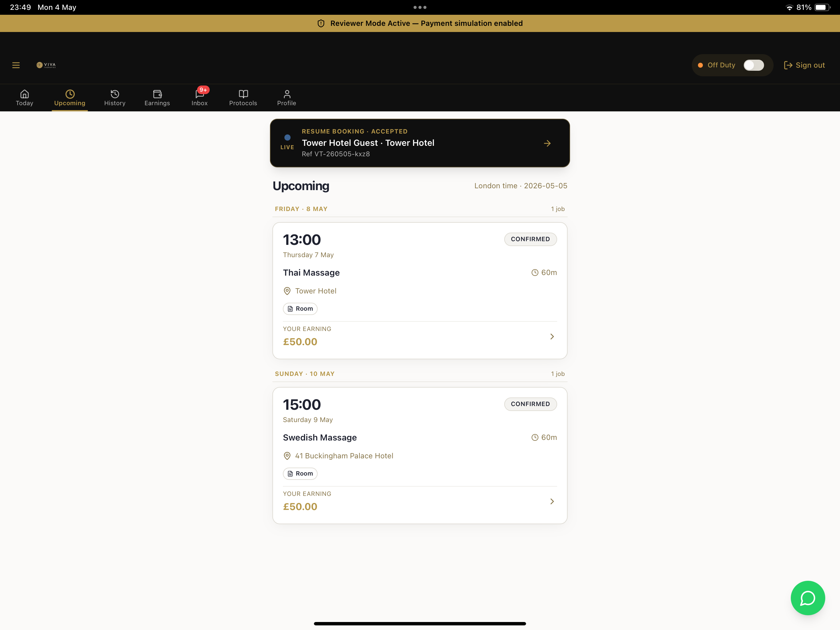This screenshot has width=840, height=630.
Task: Expand the Swedish Massage earning chevron
Action: pos(552,501)
